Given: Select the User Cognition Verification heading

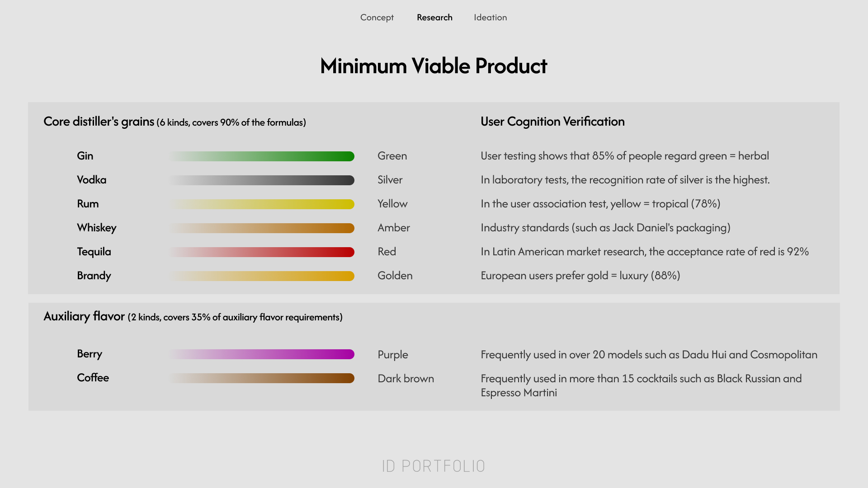Looking at the screenshot, I should click(552, 122).
